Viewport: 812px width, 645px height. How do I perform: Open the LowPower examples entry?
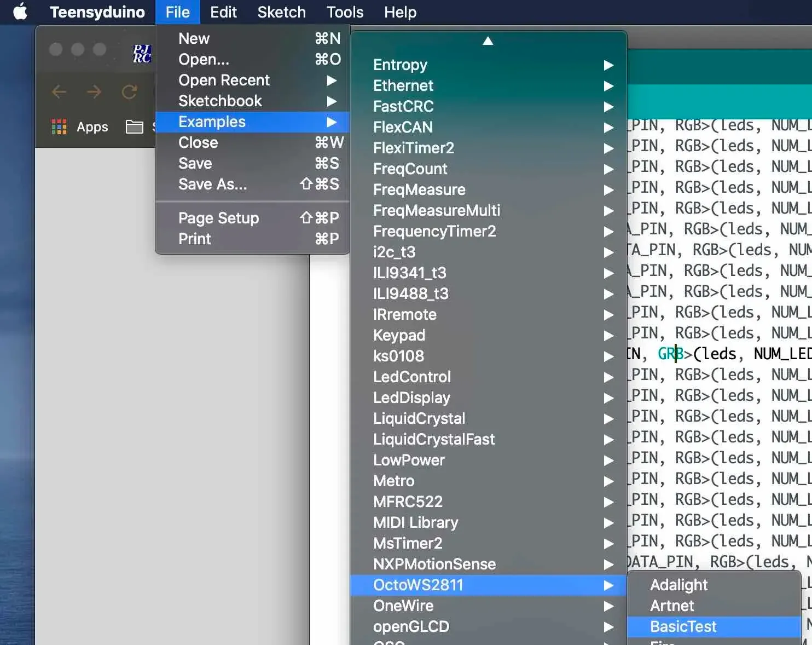coord(488,460)
